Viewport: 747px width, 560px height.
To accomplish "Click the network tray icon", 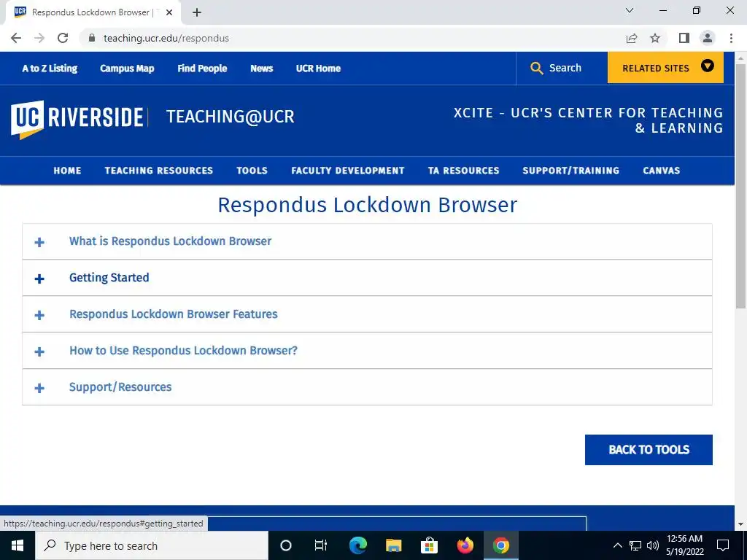I will (x=635, y=545).
